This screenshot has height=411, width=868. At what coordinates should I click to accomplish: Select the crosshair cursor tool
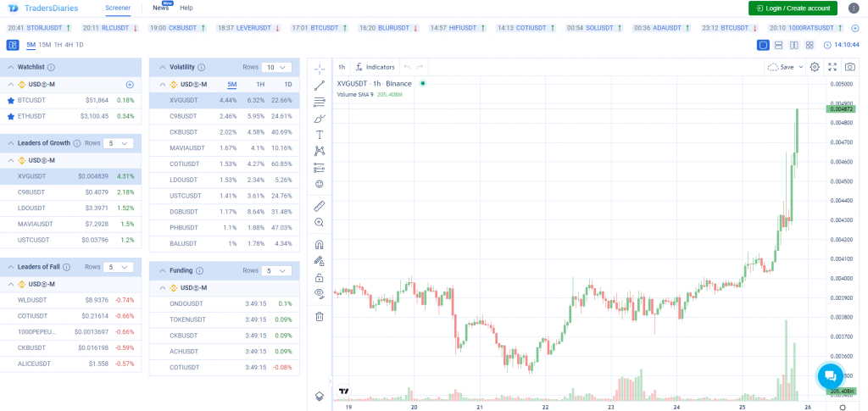pyautogui.click(x=320, y=69)
